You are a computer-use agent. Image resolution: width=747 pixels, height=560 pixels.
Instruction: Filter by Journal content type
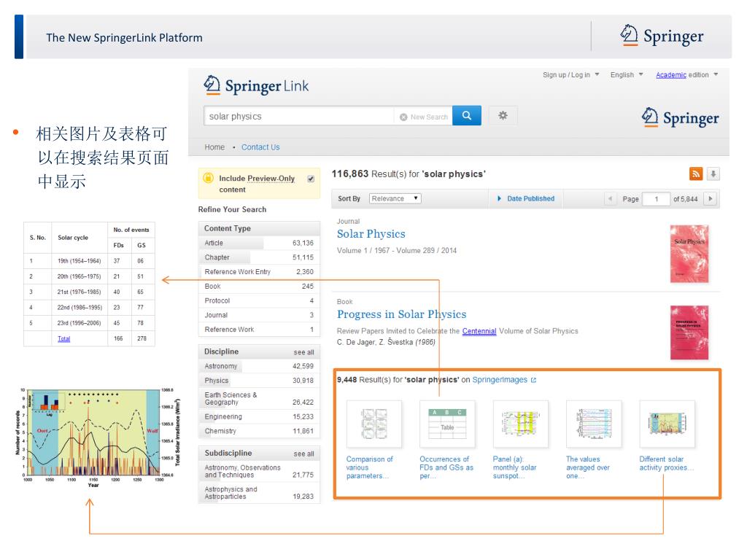coord(259,315)
